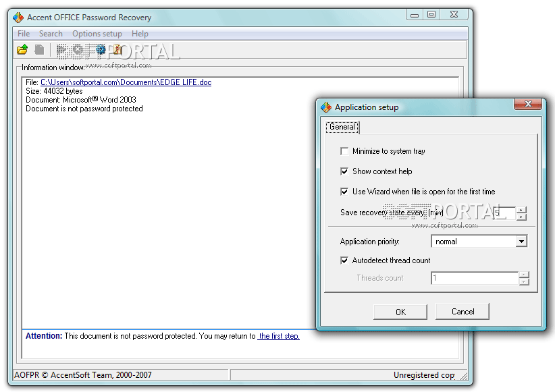Click 'Document: Microsoft Word 2003' line

coord(81,100)
